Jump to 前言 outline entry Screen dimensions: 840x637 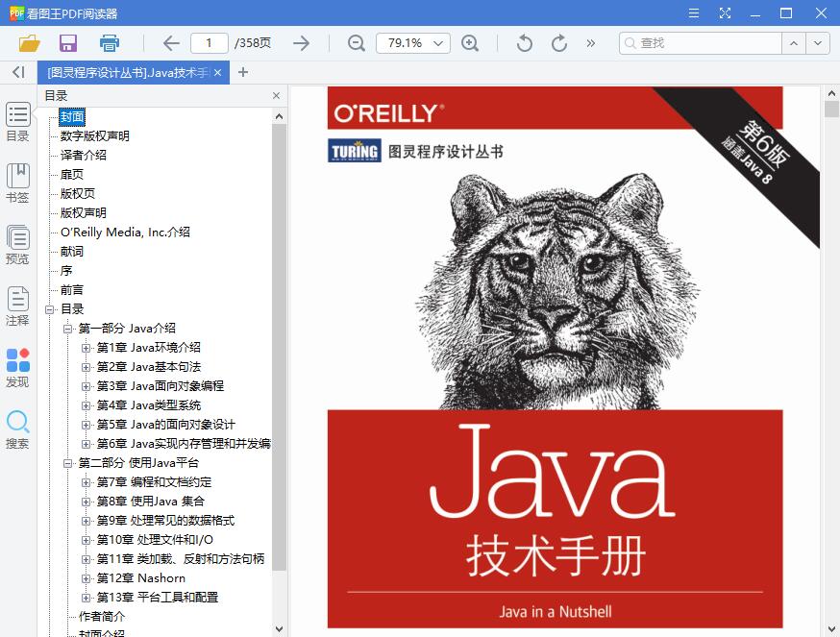coord(72,290)
